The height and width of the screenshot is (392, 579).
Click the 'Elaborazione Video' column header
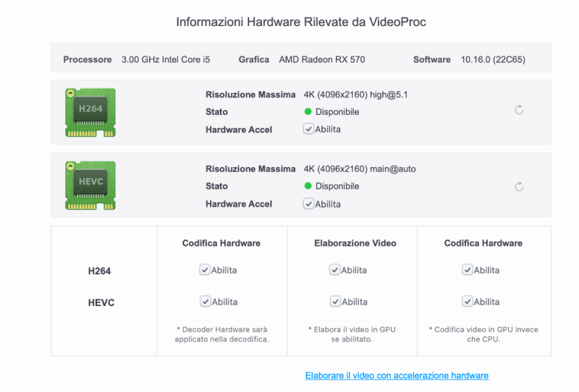click(x=355, y=243)
